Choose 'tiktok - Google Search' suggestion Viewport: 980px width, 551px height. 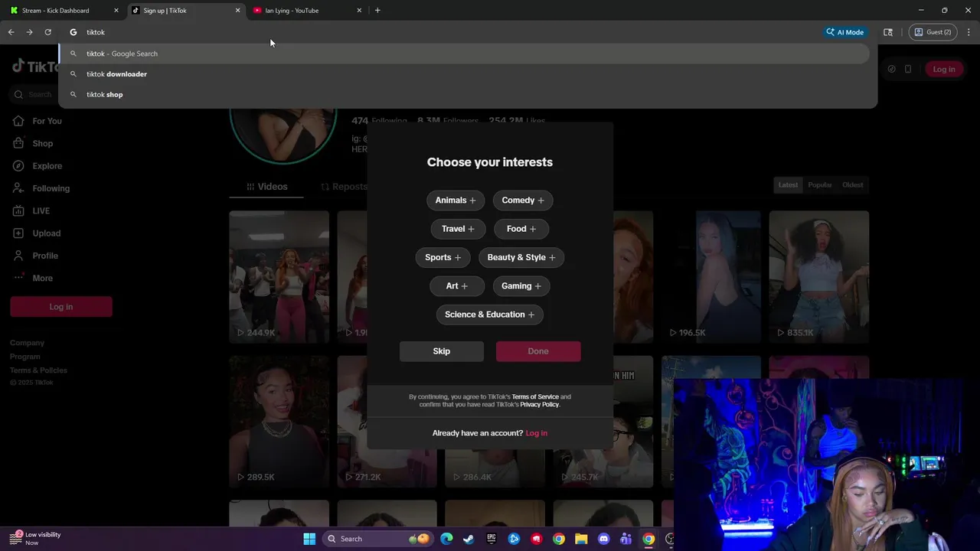[464, 54]
